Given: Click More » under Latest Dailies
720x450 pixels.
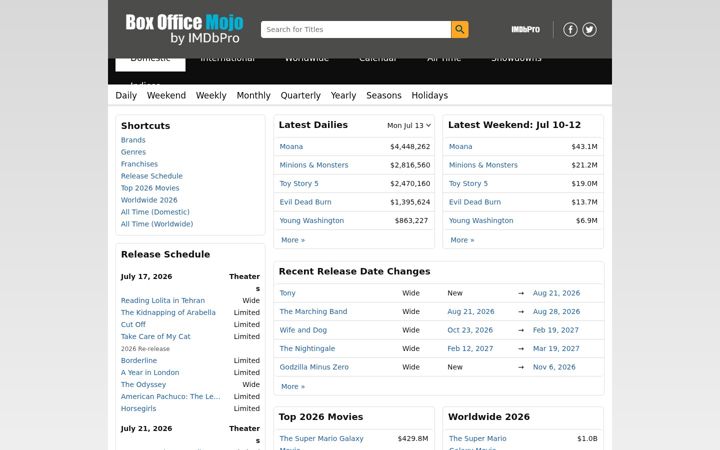Looking at the screenshot, I should [292, 240].
